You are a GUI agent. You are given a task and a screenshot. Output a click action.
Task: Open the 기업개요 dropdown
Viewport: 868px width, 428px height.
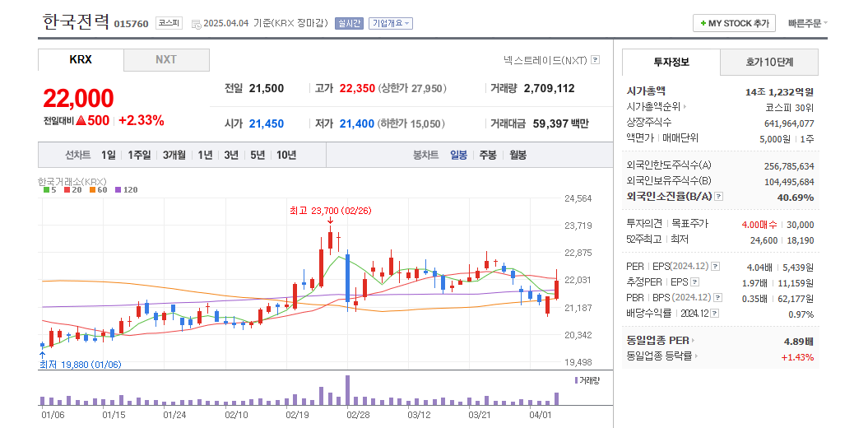click(390, 23)
